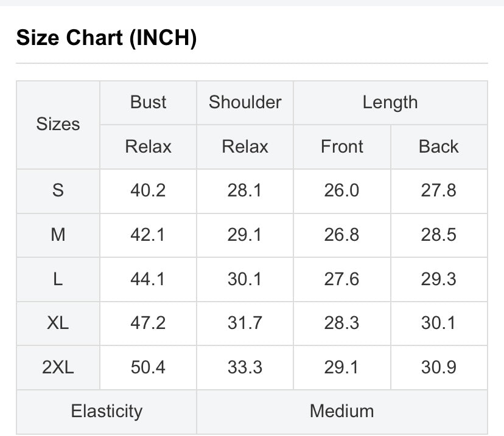
Task: Select the Back length subheader
Action: tap(439, 147)
